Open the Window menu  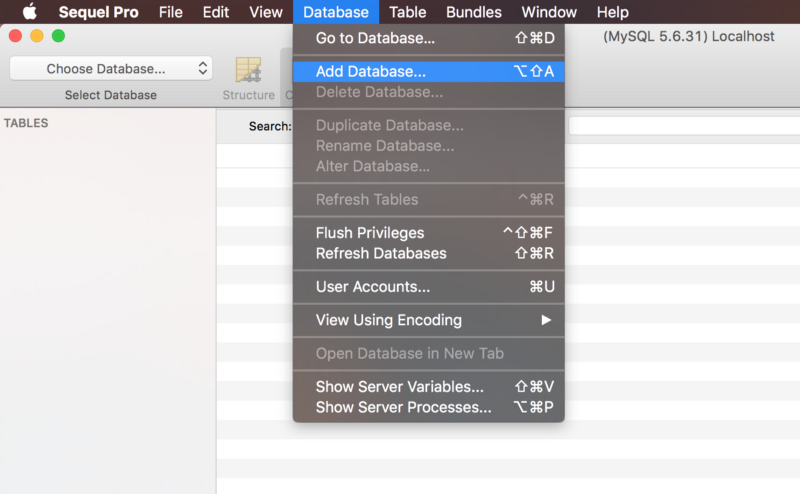click(x=549, y=12)
